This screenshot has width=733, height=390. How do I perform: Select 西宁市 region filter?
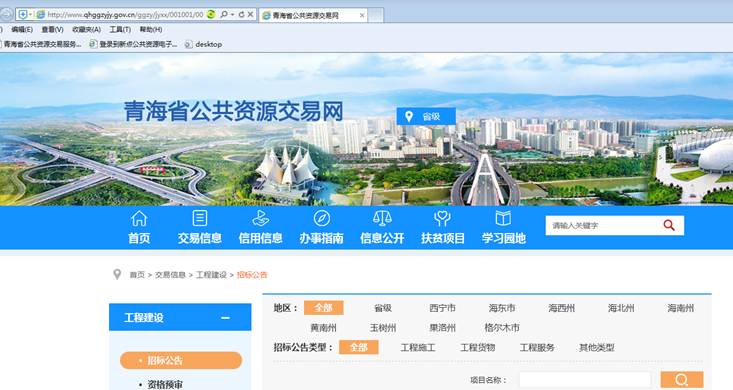pyautogui.click(x=442, y=308)
